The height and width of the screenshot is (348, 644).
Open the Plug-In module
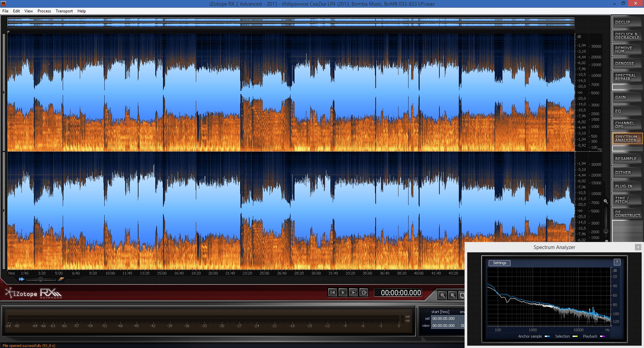(x=627, y=186)
